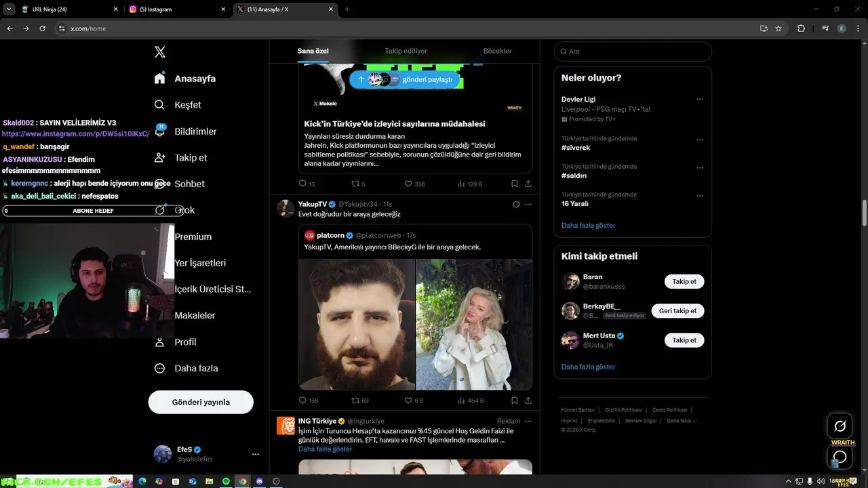The image size is (868, 488).
Task: Open a new browser tab
Action: click(x=347, y=9)
